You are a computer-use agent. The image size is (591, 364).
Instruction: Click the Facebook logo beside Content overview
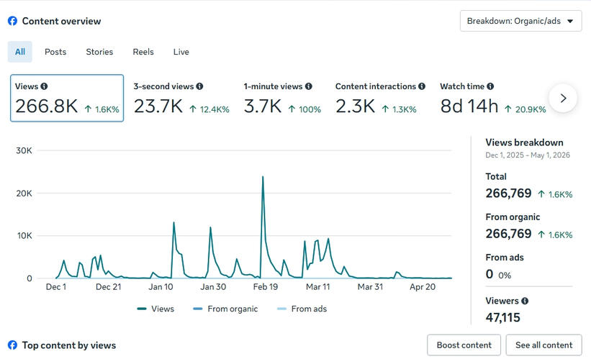12,21
